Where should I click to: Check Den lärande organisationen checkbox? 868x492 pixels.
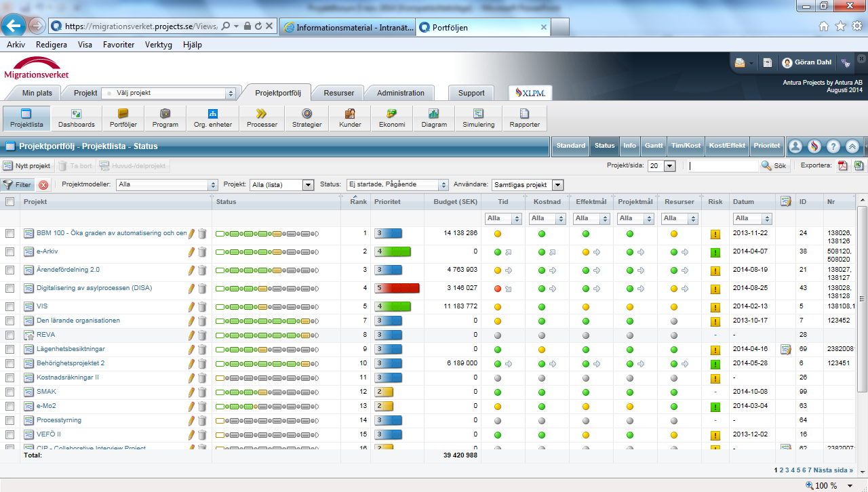click(9, 321)
